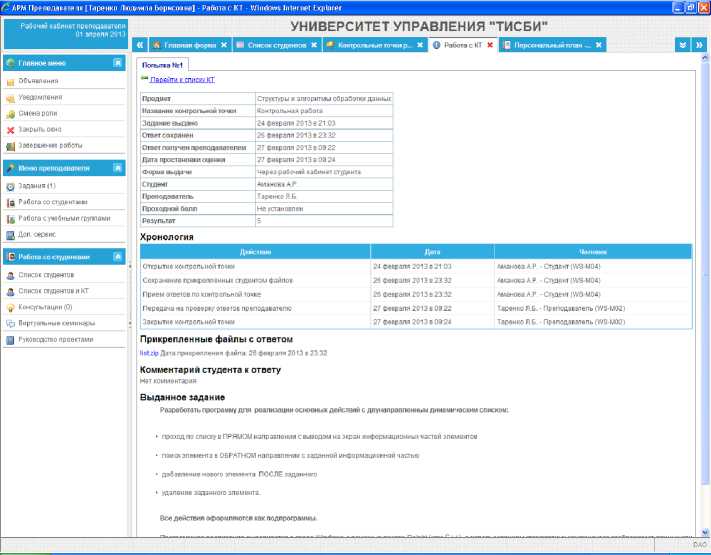Click the Хронология section heading

tap(166, 237)
